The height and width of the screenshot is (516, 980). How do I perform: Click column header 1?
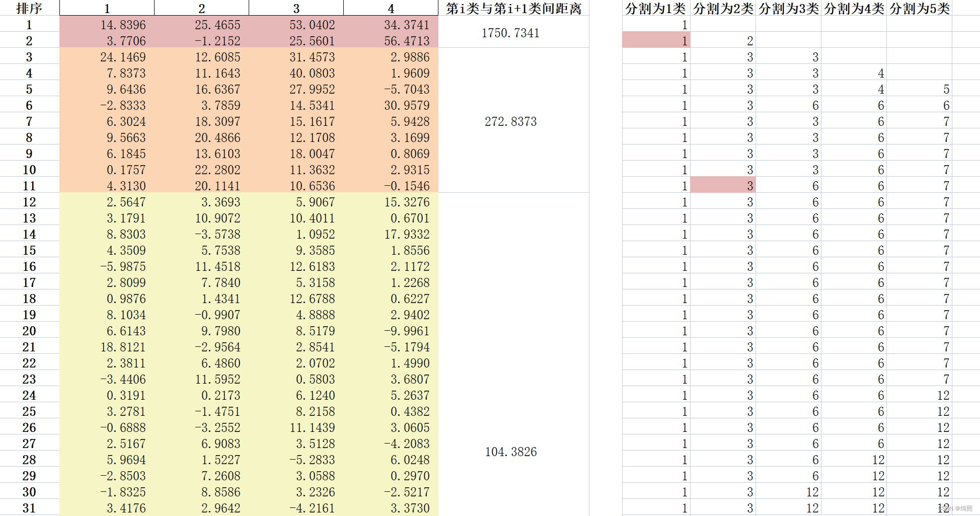point(107,8)
